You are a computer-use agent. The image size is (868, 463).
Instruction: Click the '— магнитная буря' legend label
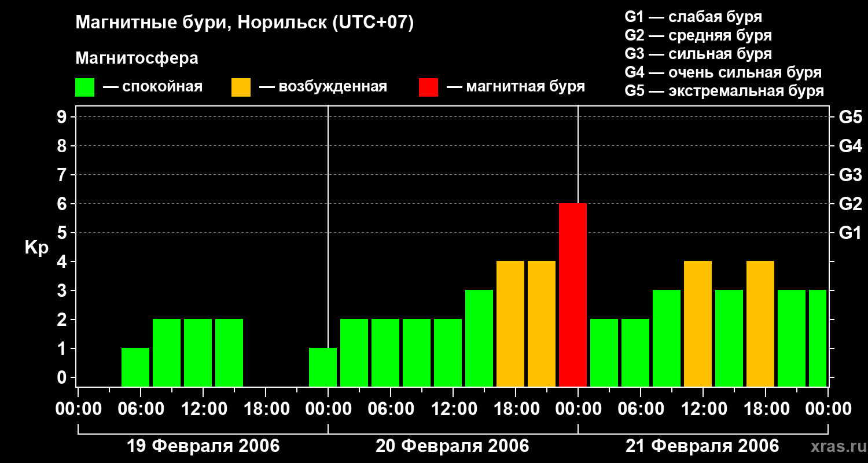click(x=516, y=87)
